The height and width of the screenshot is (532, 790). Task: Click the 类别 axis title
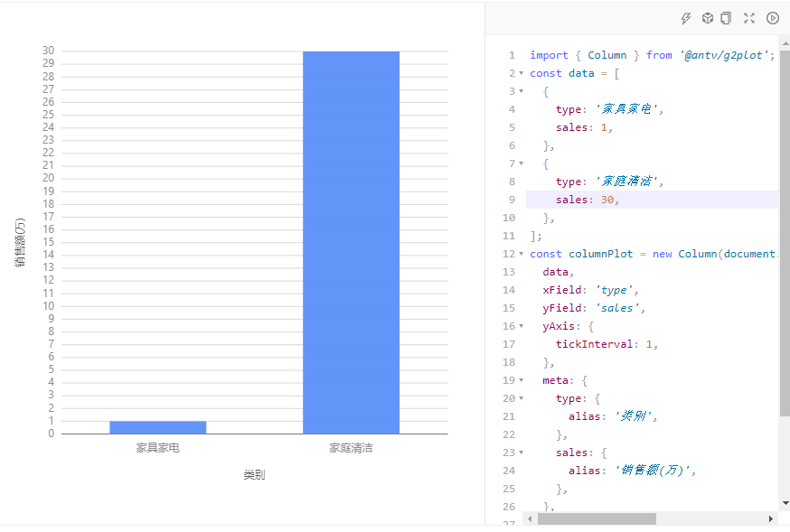click(254, 474)
